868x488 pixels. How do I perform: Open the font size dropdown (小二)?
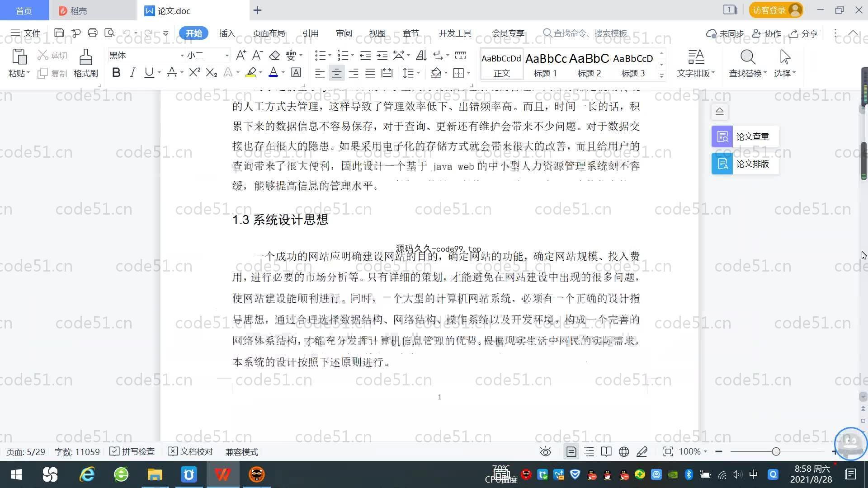[227, 56]
